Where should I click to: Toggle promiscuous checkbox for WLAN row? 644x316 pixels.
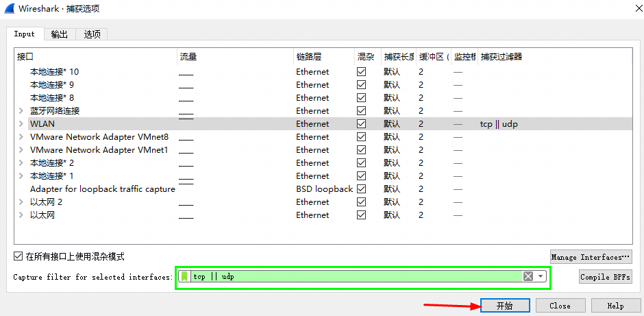point(362,124)
